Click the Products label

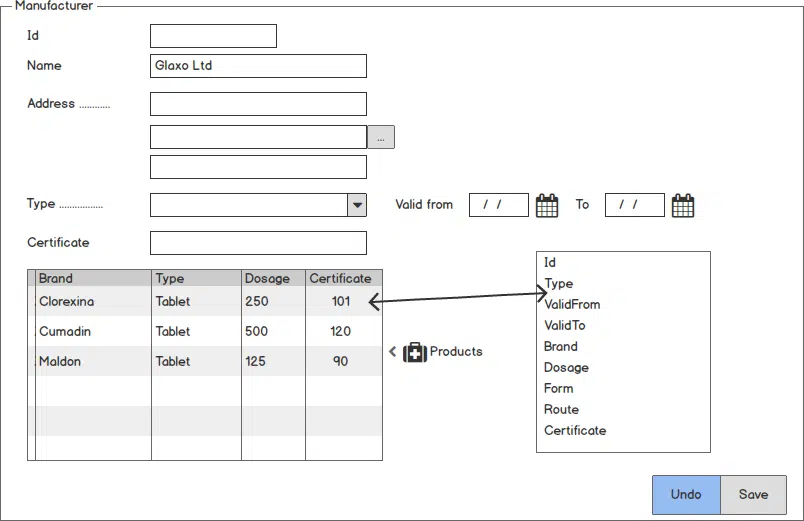click(x=456, y=352)
